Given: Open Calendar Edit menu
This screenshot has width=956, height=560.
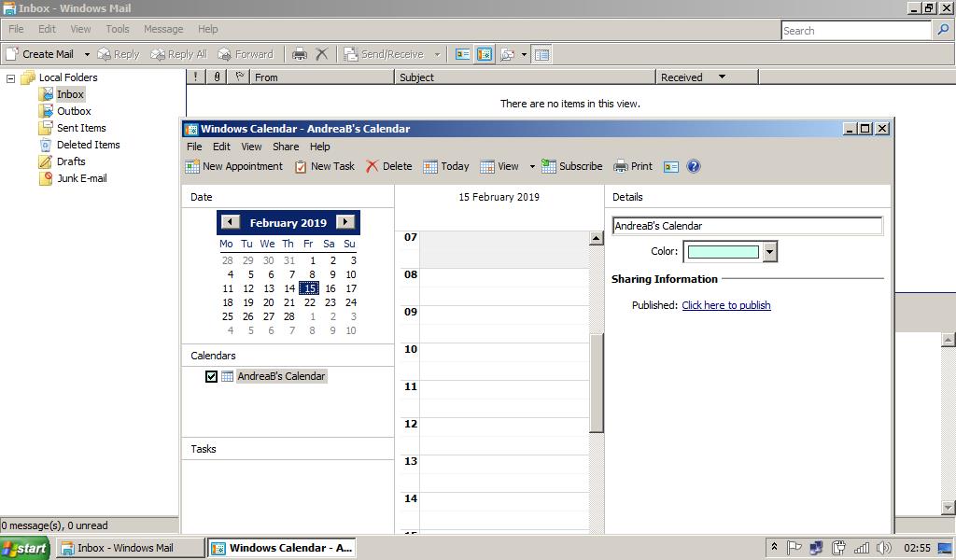Looking at the screenshot, I should click(221, 147).
